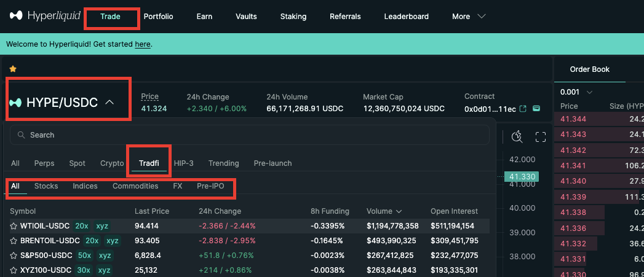The height and width of the screenshot is (277, 644).
Task: Favorite WTIOIL-USDC with its star
Action: click(14, 225)
